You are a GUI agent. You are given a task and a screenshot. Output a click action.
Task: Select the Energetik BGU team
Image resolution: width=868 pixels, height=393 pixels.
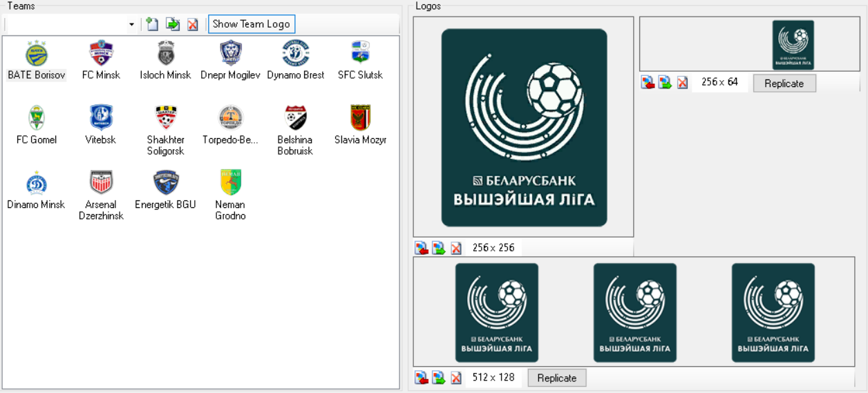coord(165,191)
